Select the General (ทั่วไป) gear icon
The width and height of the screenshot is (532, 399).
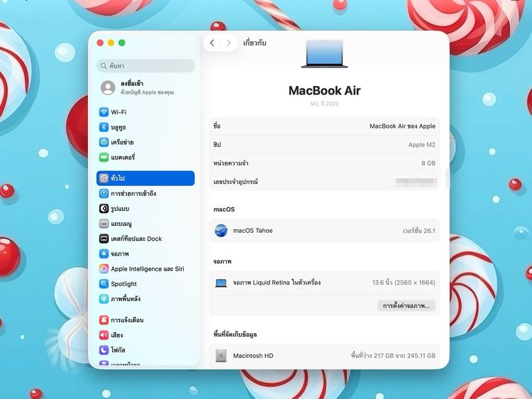[x=104, y=178]
